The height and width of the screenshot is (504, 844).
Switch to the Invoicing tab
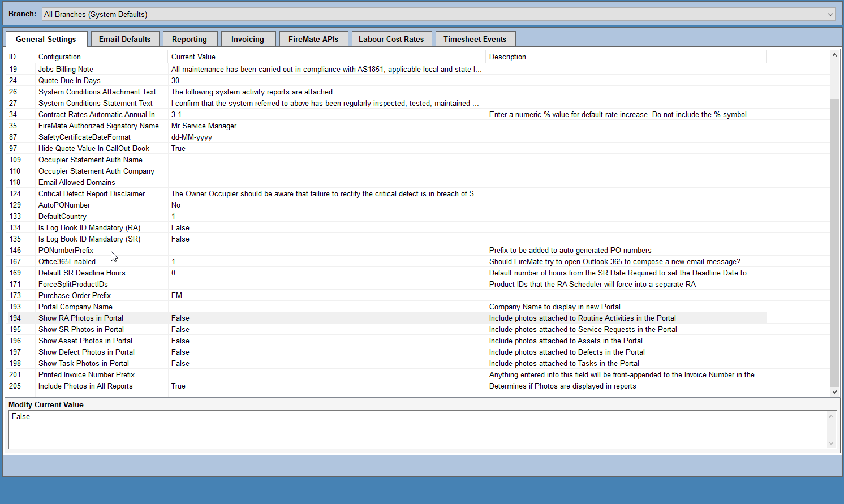[x=248, y=38]
